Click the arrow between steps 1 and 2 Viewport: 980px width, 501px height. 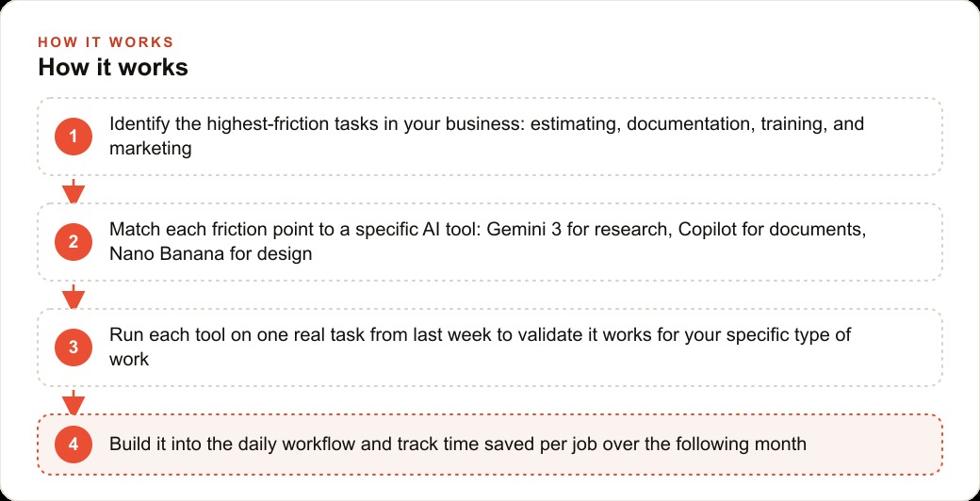pyautogui.click(x=73, y=191)
